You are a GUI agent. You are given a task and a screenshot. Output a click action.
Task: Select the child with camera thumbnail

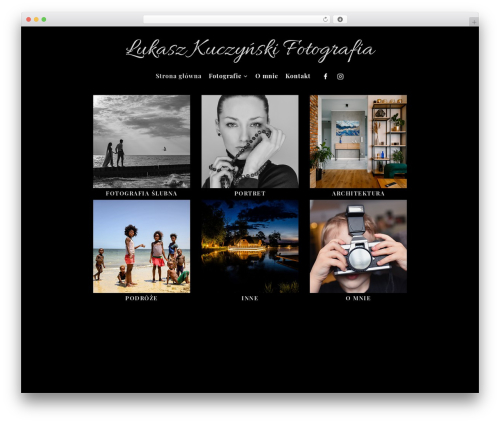coord(358,246)
